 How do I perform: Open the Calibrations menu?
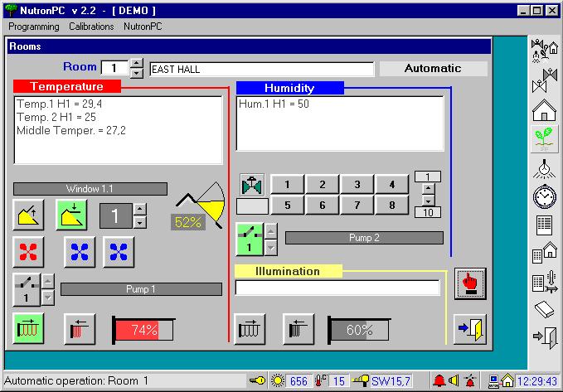91,27
